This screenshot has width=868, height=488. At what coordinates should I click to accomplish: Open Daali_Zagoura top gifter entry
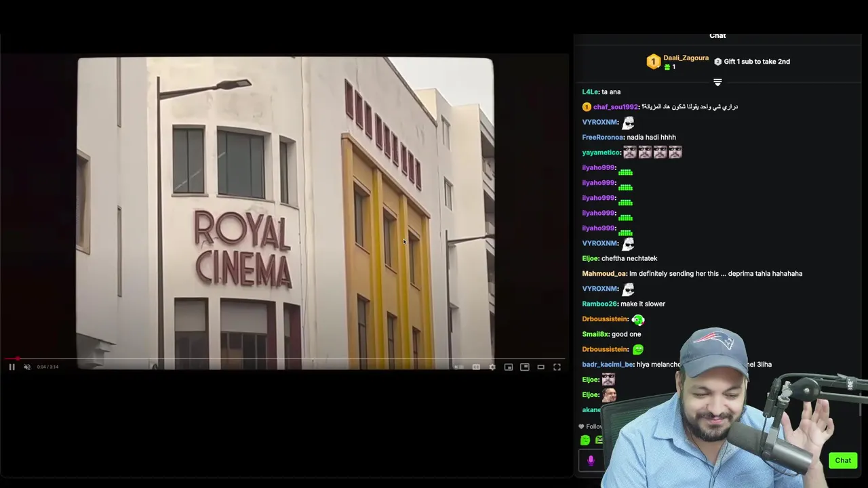point(686,58)
